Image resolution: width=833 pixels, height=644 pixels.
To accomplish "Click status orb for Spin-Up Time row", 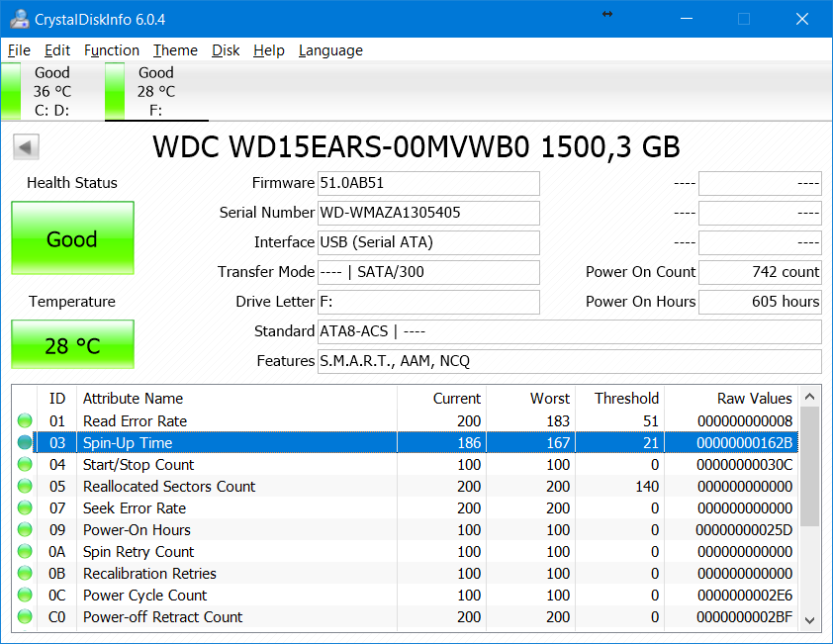I will coord(25,442).
